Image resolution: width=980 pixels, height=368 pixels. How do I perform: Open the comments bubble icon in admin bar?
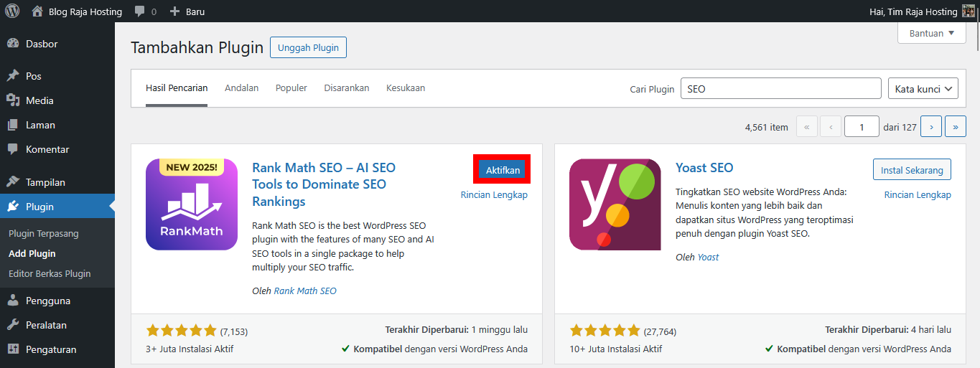pos(139,11)
